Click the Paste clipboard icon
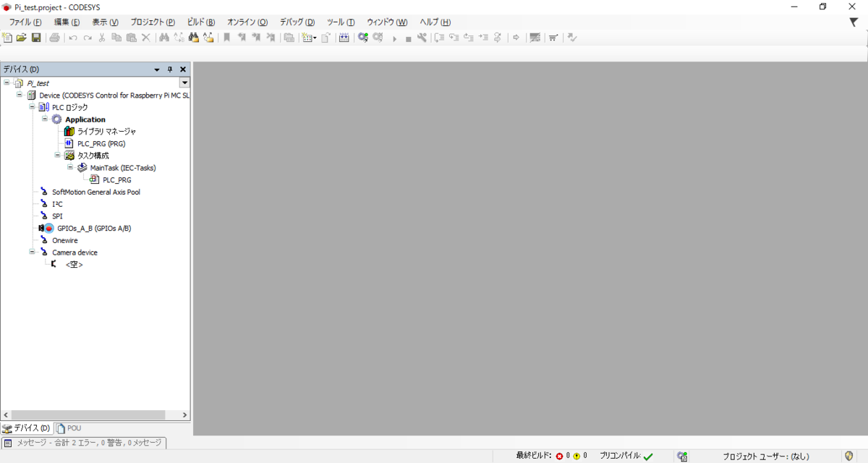Screen dimensions: 868x463 (131, 38)
